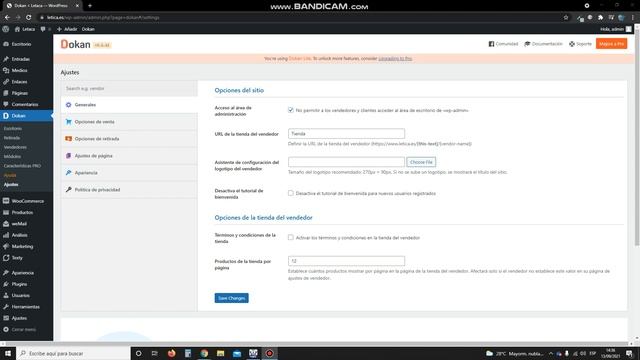Open Páginas in the WordPress sidebar

point(20,93)
